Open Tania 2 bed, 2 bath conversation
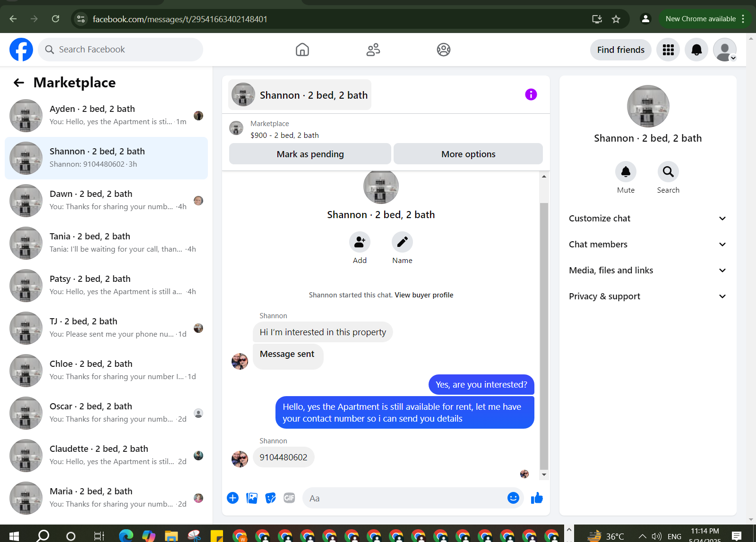The image size is (756, 542). point(106,243)
